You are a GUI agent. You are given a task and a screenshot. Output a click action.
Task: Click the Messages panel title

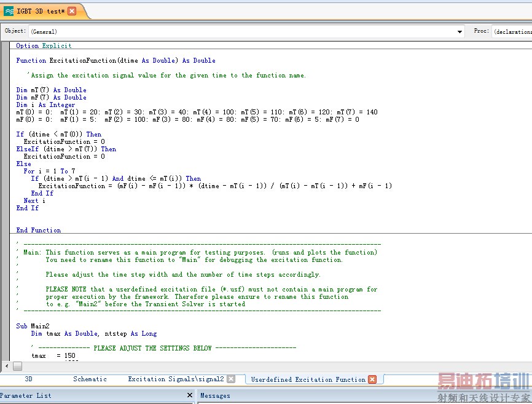tap(215, 395)
